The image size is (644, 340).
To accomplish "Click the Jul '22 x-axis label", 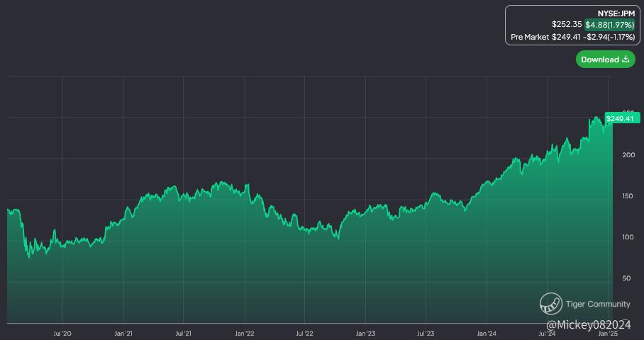I will (304, 334).
